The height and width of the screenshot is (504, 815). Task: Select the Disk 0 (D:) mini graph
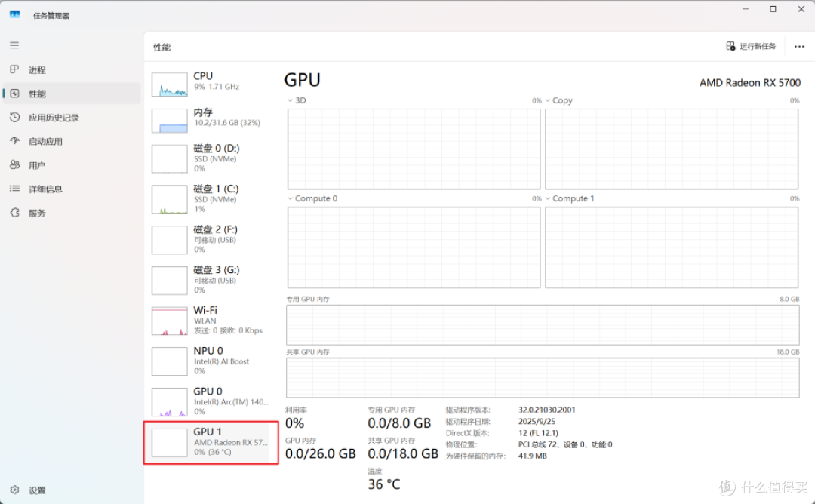coord(170,158)
